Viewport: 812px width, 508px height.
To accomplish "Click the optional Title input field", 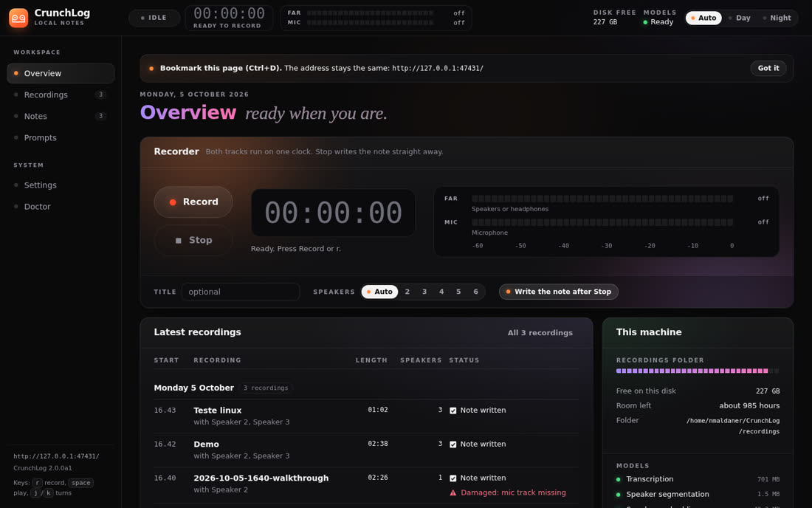I will 241,292.
